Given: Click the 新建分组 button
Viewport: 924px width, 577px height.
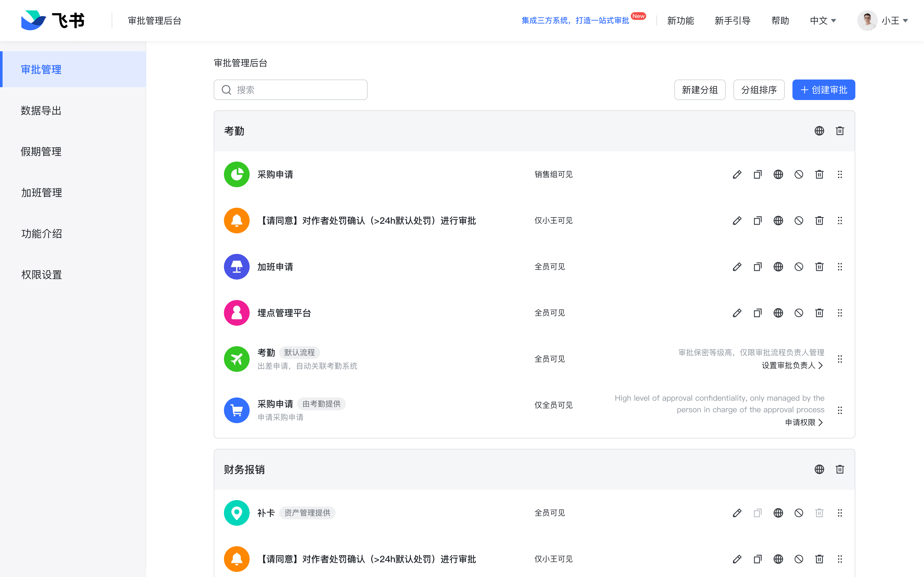Looking at the screenshot, I should pyautogui.click(x=699, y=90).
